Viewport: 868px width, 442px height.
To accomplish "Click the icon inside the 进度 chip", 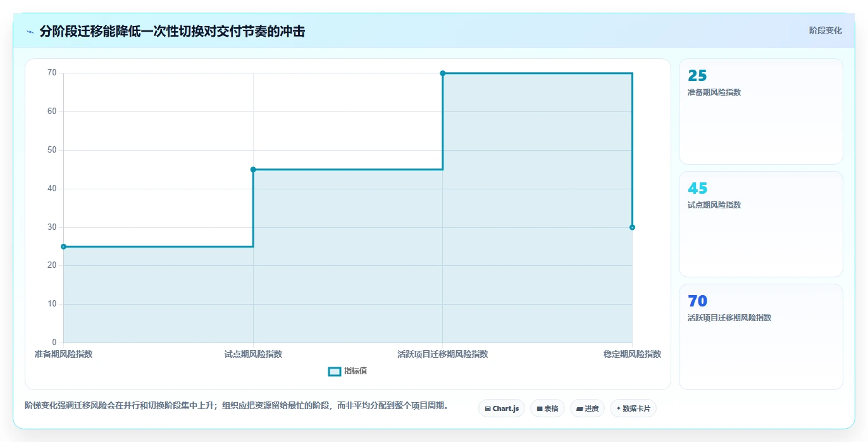I will click(580, 409).
